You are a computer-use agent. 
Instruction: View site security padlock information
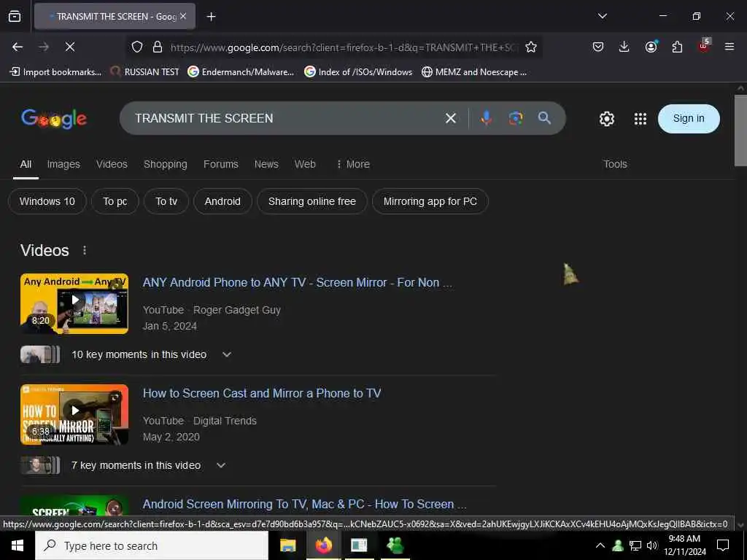(x=158, y=47)
